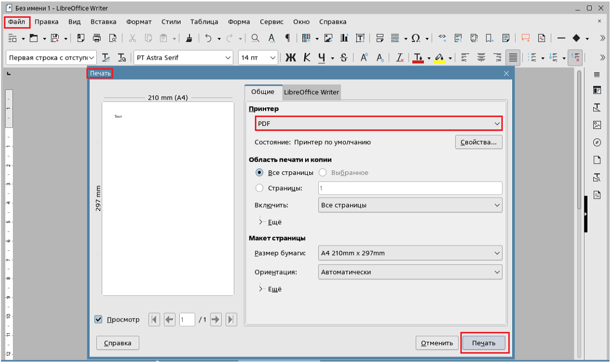Switch to the "Общие" tab
611x364 pixels.
click(x=263, y=92)
